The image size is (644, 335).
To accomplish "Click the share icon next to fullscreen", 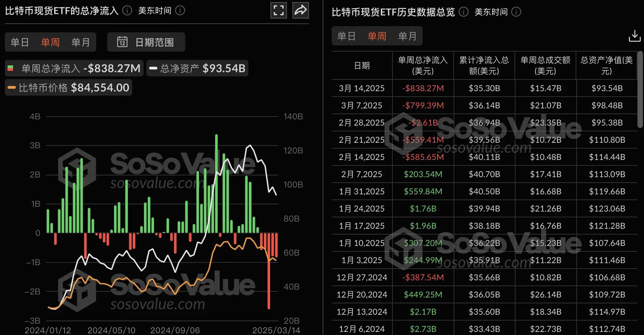I will tap(300, 10).
